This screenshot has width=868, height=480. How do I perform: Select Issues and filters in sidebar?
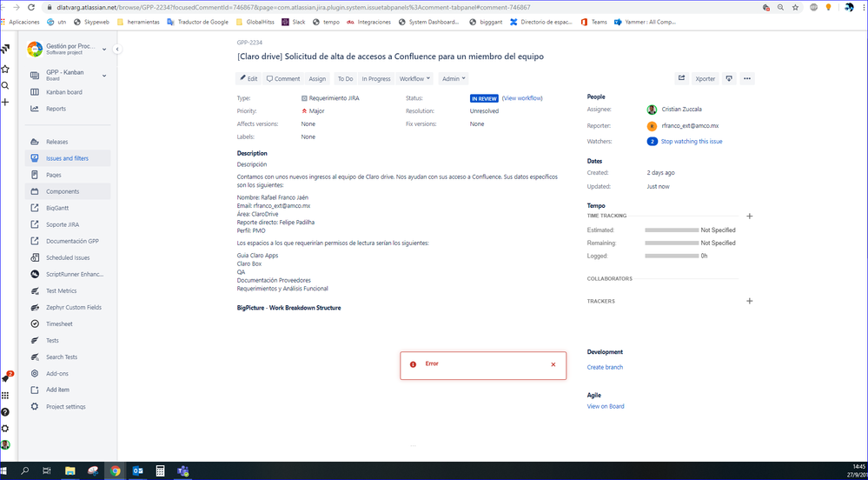(x=68, y=158)
